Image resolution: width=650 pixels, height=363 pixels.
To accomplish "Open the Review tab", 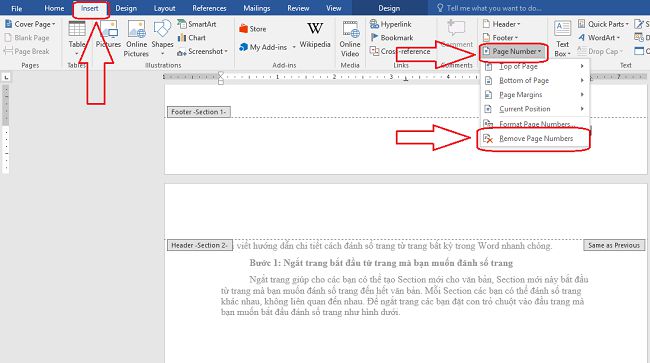I will tap(298, 8).
